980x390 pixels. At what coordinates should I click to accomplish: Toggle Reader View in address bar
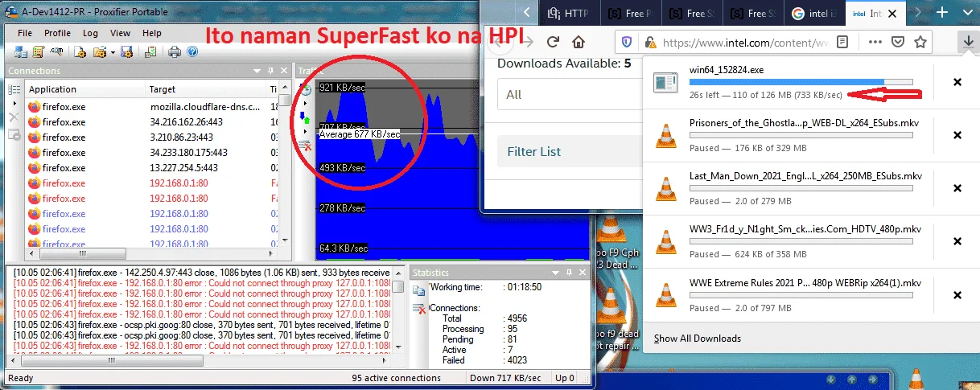click(842, 42)
